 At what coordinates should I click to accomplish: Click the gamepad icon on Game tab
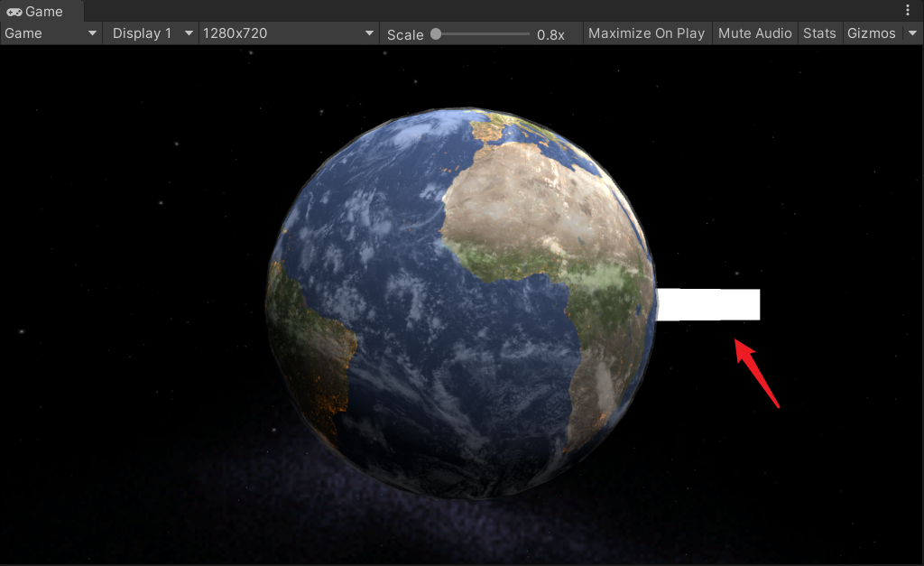pos(14,12)
